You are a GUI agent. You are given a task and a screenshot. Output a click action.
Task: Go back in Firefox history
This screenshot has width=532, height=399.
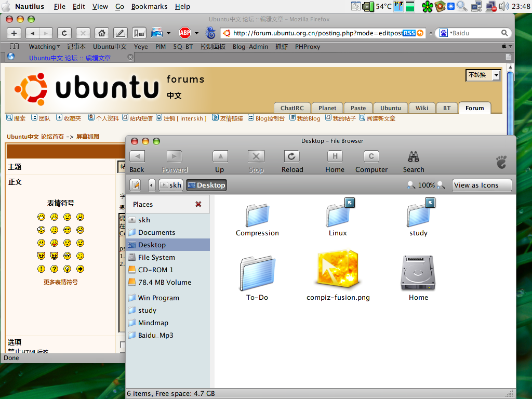[x=33, y=33]
